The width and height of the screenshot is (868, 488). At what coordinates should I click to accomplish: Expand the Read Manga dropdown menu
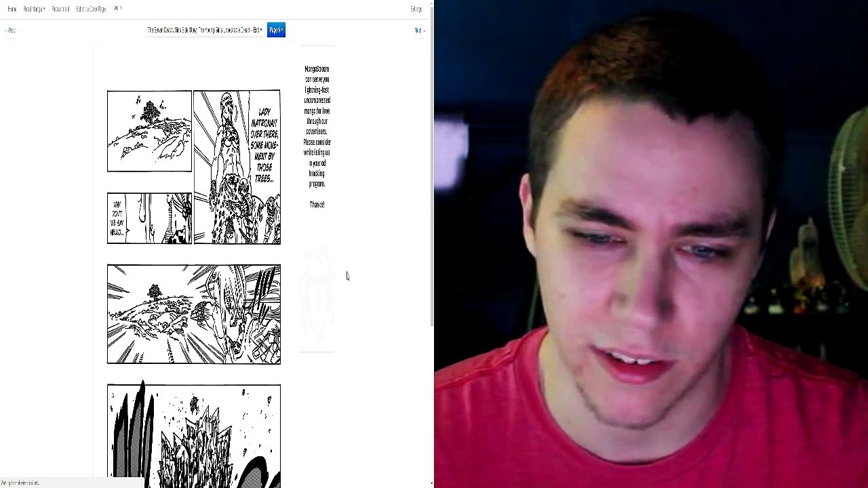pos(34,9)
